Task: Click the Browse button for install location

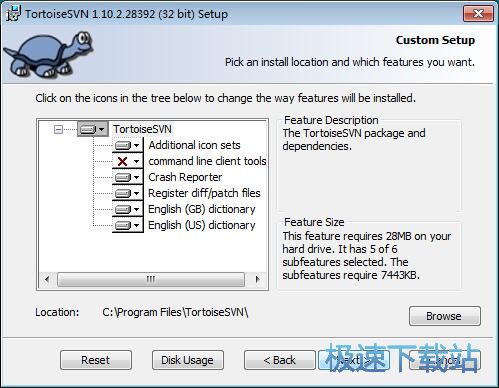Action: 445,316
